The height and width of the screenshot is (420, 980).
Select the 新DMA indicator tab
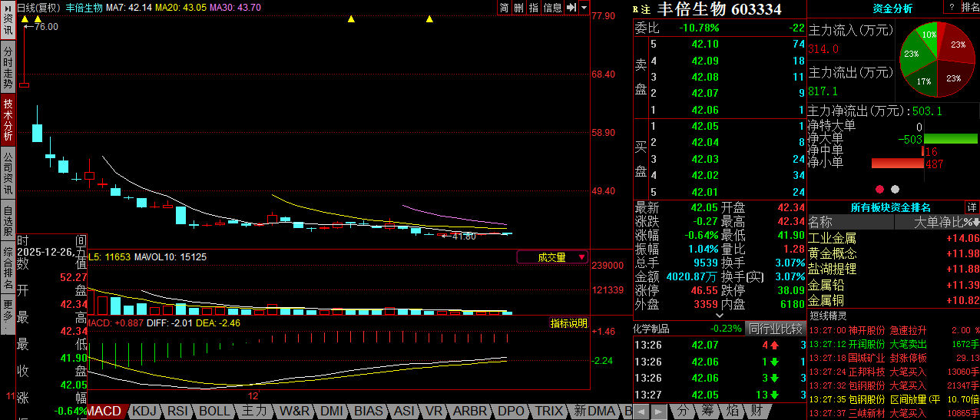coord(595,412)
